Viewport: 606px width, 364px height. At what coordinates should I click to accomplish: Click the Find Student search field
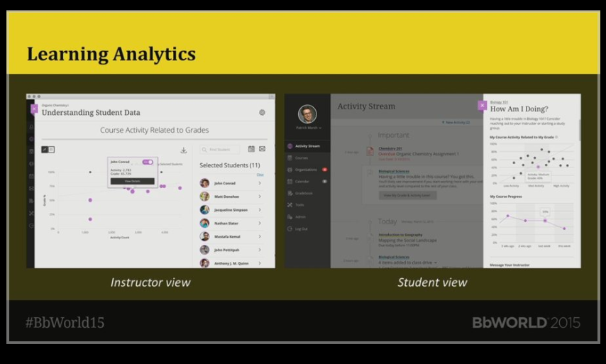point(219,150)
